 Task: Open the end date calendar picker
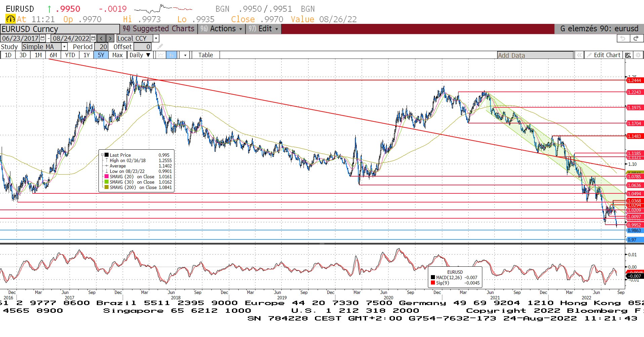93,38
